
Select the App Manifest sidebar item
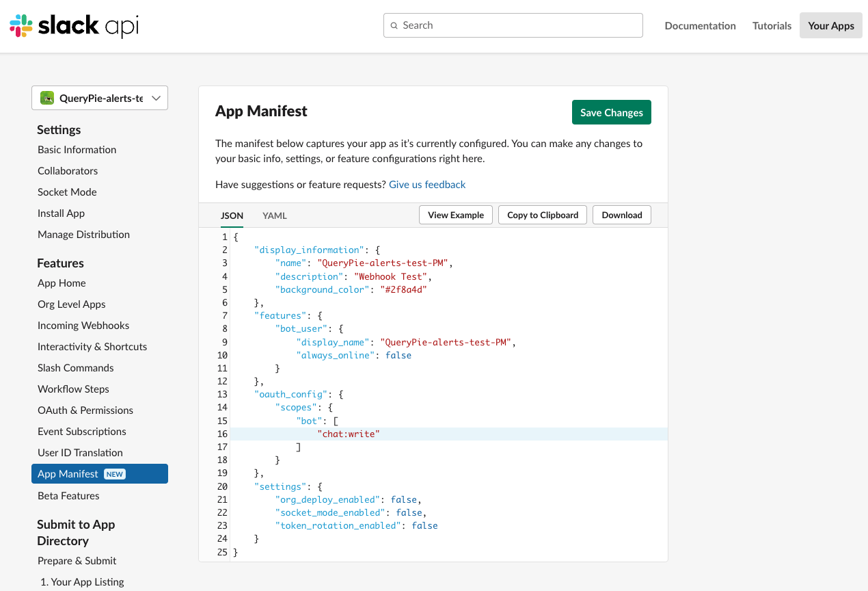100,474
